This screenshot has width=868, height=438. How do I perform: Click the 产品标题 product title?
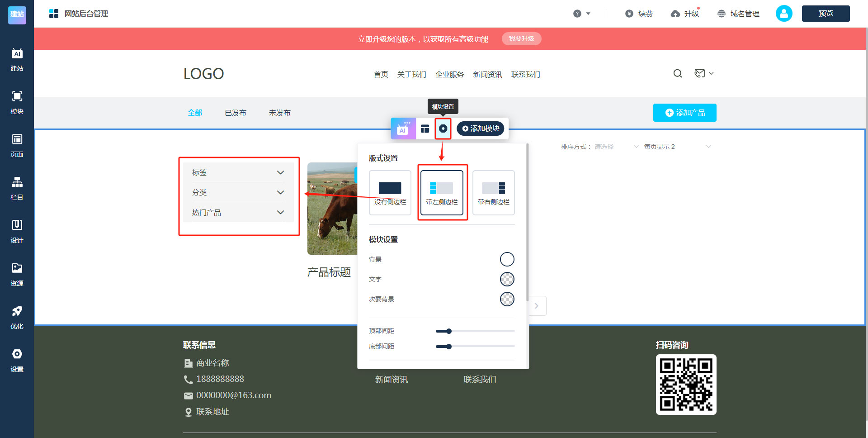pyautogui.click(x=329, y=272)
